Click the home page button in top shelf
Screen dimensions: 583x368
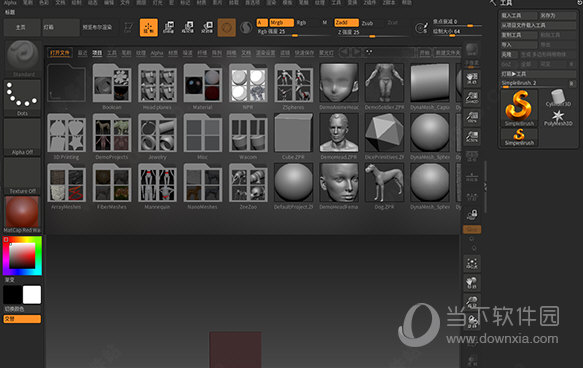[22, 28]
